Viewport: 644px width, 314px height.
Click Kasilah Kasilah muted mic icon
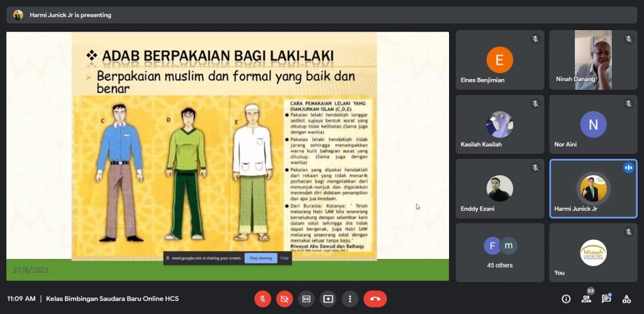[x=535, y=104]
